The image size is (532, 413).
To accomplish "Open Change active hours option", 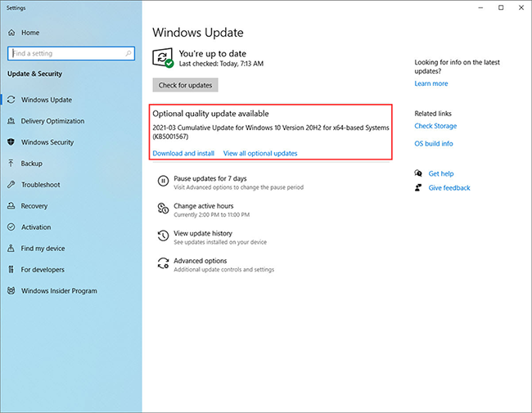I will pyautogui.click(x=204, y=206).
